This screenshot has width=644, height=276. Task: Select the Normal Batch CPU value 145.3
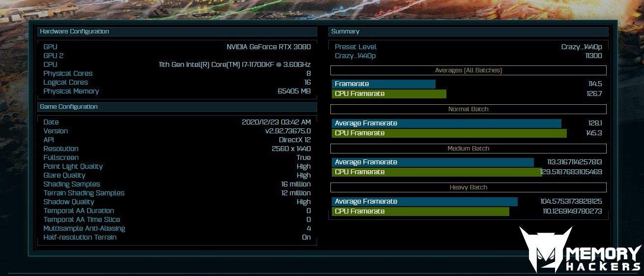(594, 133)
